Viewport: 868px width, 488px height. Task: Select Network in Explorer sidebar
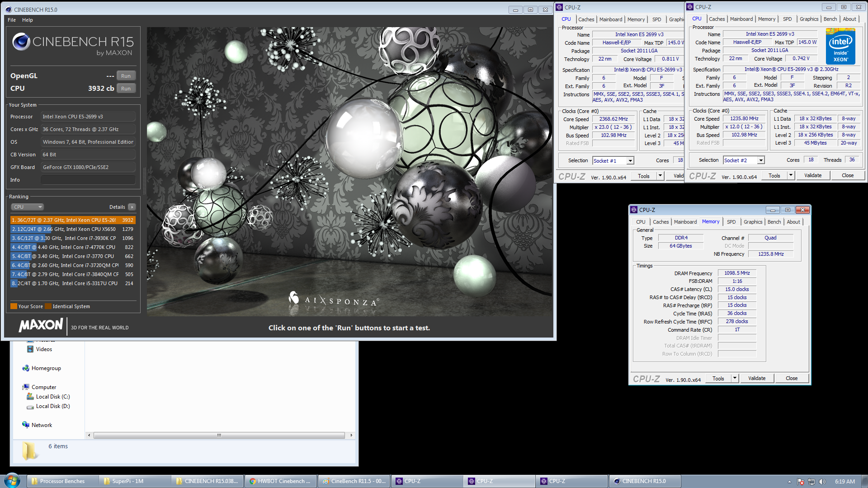pos(42,425)
